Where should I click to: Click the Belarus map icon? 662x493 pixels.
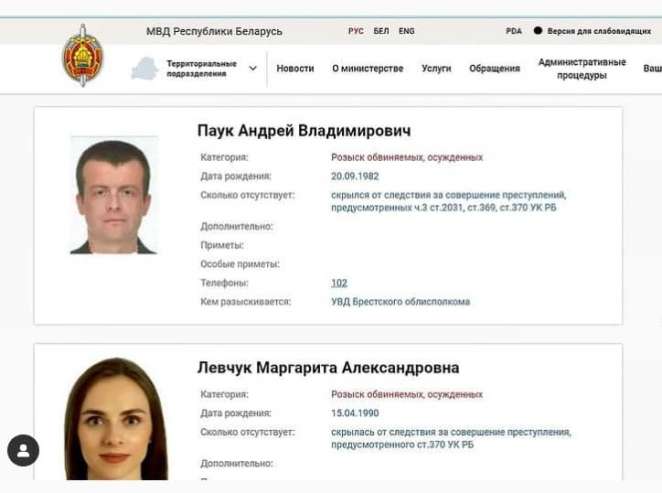click(x=144, y=69)
